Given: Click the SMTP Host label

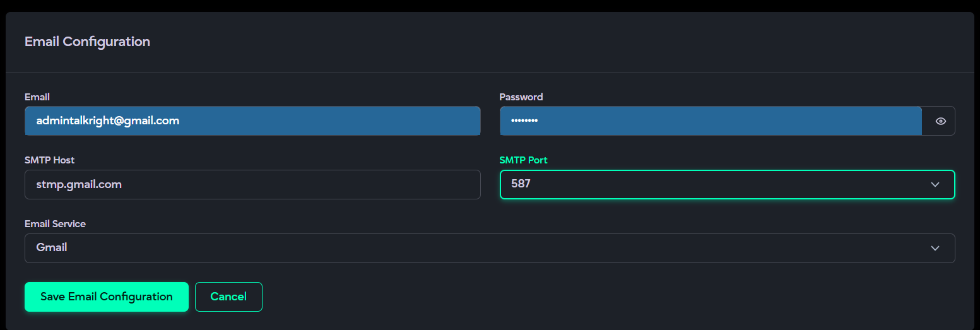Looking at the screenshot, I should (x=49, y=160).
